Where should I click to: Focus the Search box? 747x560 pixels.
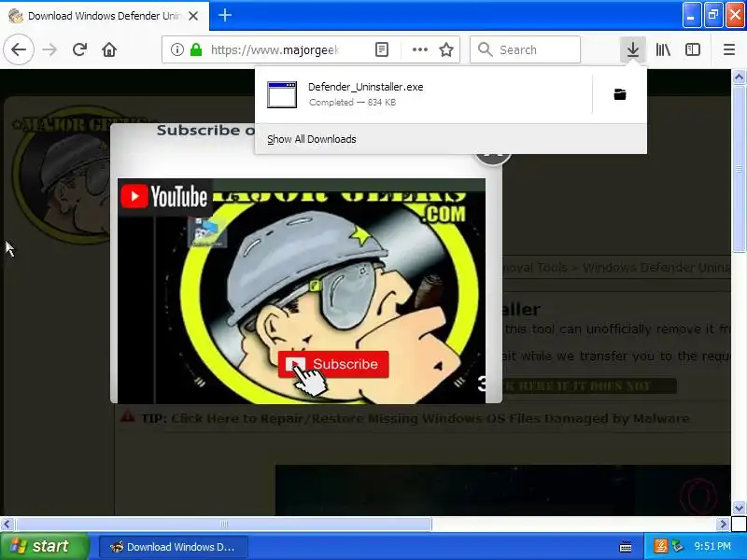pyautogui.click(x=525, y=49)
